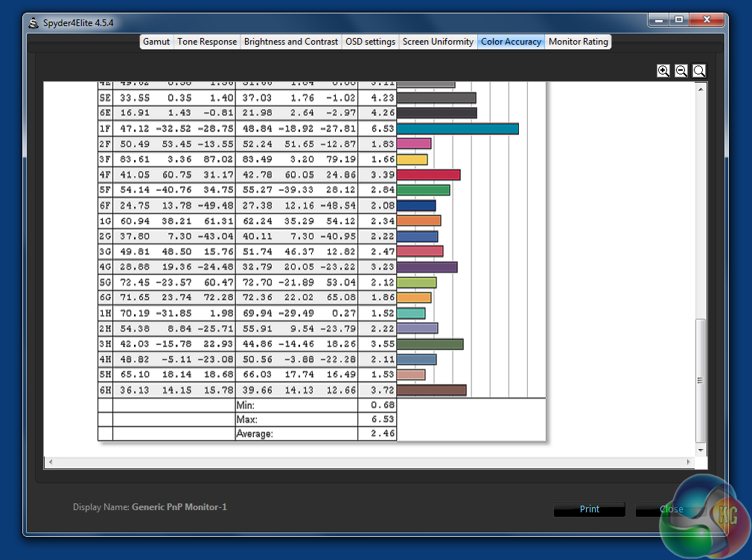Select the Color Accuracy tab
Viewport: 752px width, 560px height.
click(512, 42)
